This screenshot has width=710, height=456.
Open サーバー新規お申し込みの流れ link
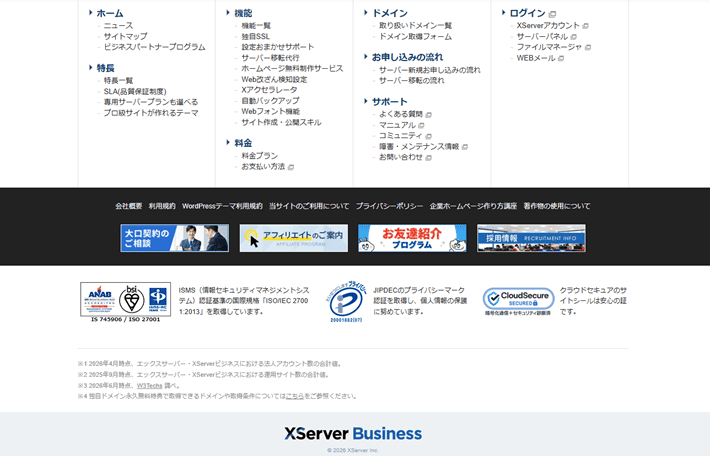430,70
